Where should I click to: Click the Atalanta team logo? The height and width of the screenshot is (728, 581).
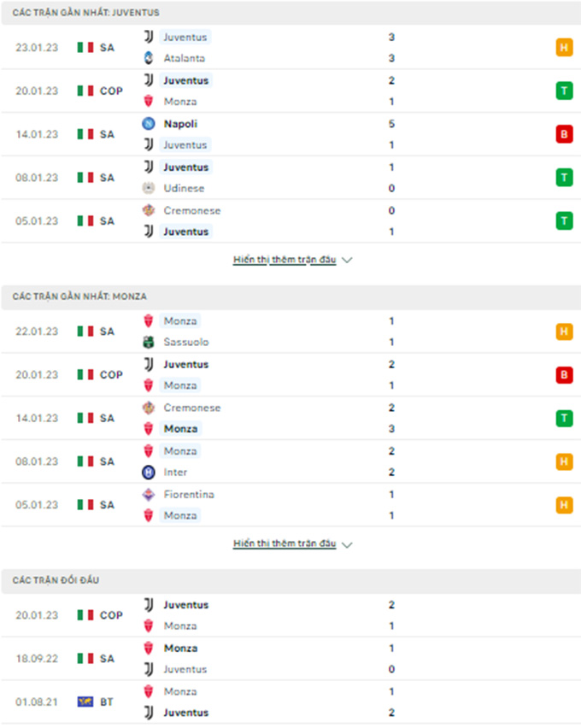(x=148, y=58)
